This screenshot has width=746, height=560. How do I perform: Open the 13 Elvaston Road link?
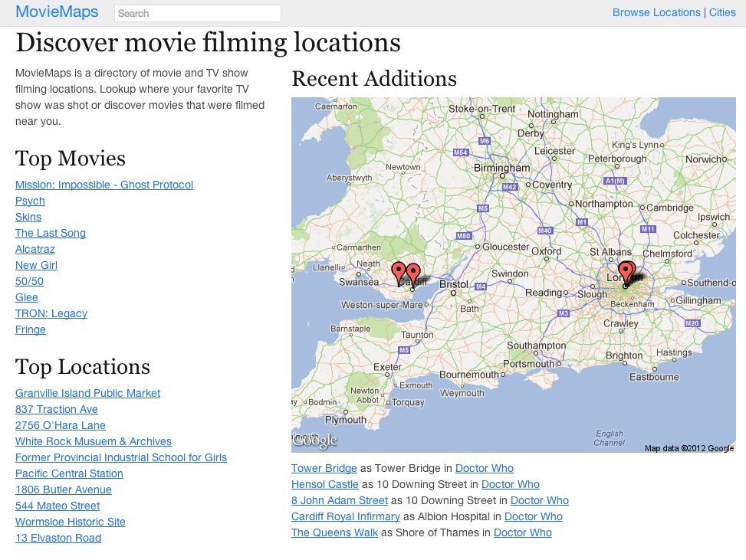pos(58,538)
